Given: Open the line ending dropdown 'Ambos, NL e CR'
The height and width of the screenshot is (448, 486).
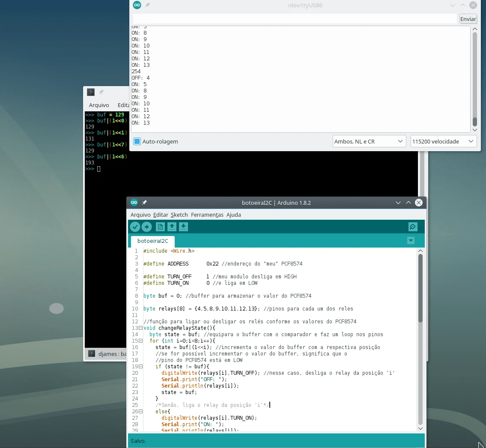Looking at the screenshot, I should [369, 141].
